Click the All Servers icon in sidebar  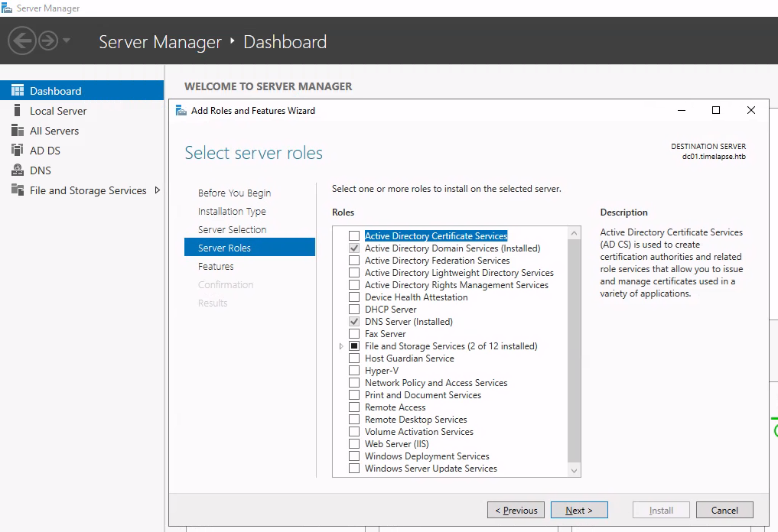(18, 130)
